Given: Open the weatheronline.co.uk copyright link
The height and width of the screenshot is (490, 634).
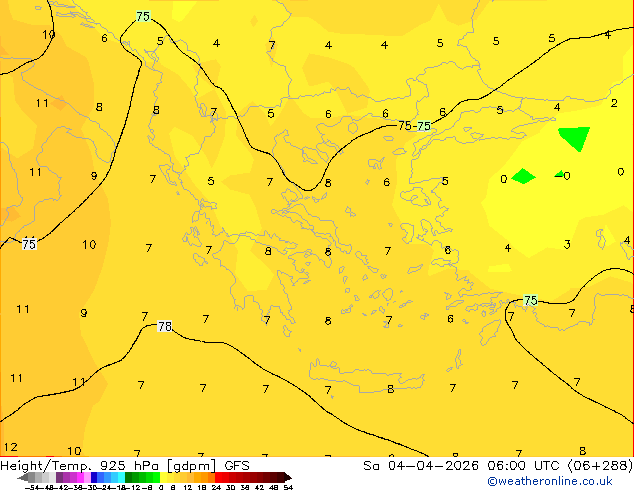Looking at the screenshot, I should click(x=550, y=481).
